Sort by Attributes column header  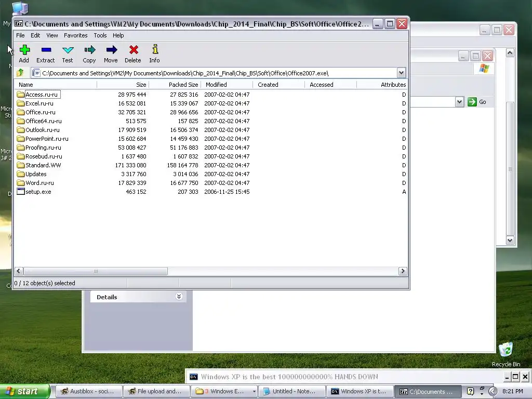click(382, 85)
